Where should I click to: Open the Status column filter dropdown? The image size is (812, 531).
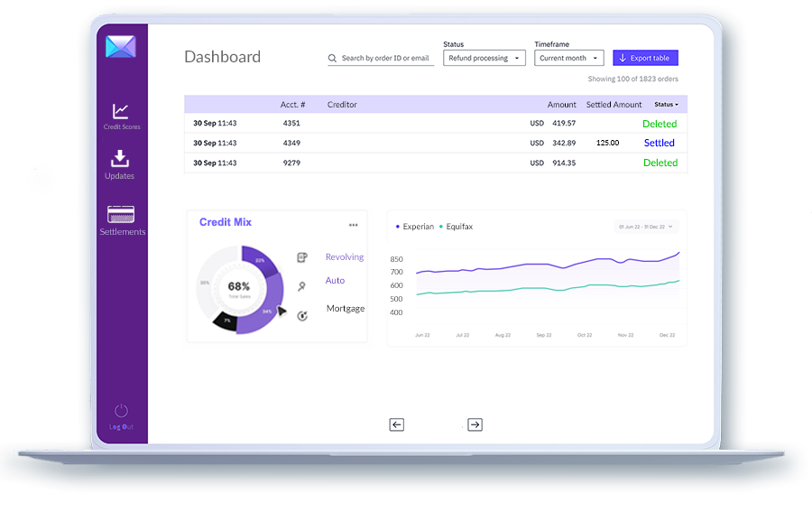tap(666, 104)
